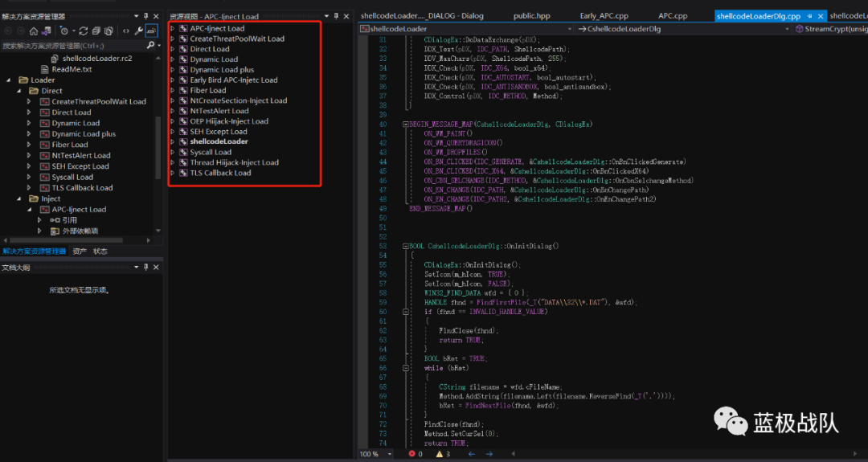Viewport: 868px width, 462px height.
Task: Click the pending changes filter clock icon
Action: pos(65,31)
